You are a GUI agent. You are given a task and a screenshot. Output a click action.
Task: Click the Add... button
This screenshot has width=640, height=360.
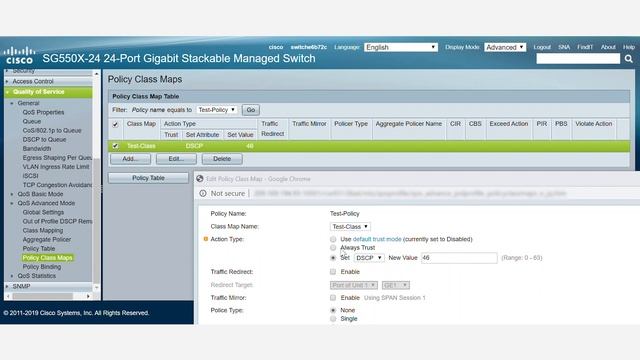[x=130, y=159]
